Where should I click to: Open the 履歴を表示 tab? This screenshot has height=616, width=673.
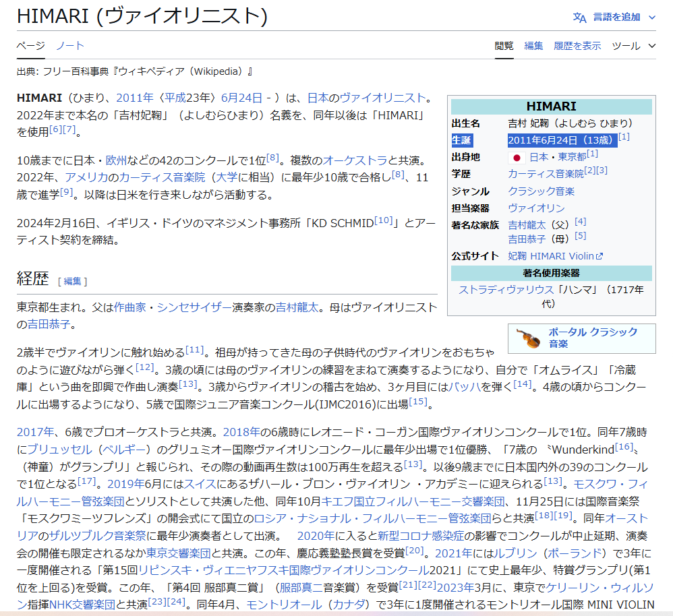577,46
